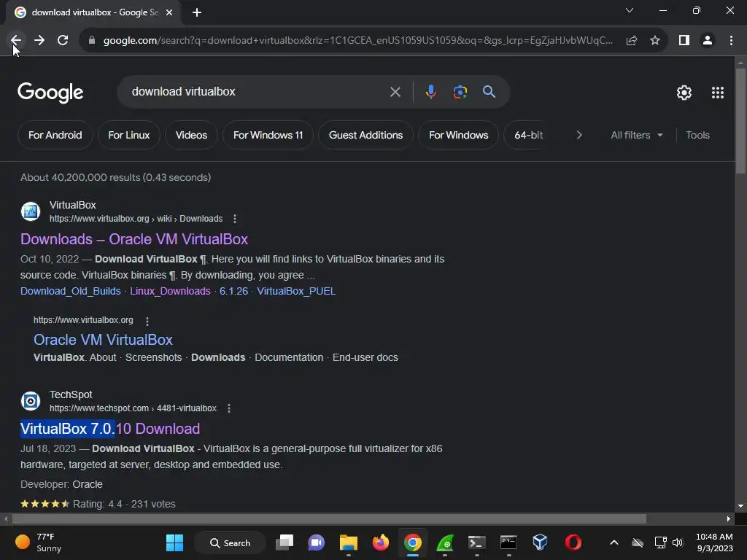The width and height of the screenshot is (747, 560).
Task: Click the VirtualBox site favicon
Action: (31, 211)
